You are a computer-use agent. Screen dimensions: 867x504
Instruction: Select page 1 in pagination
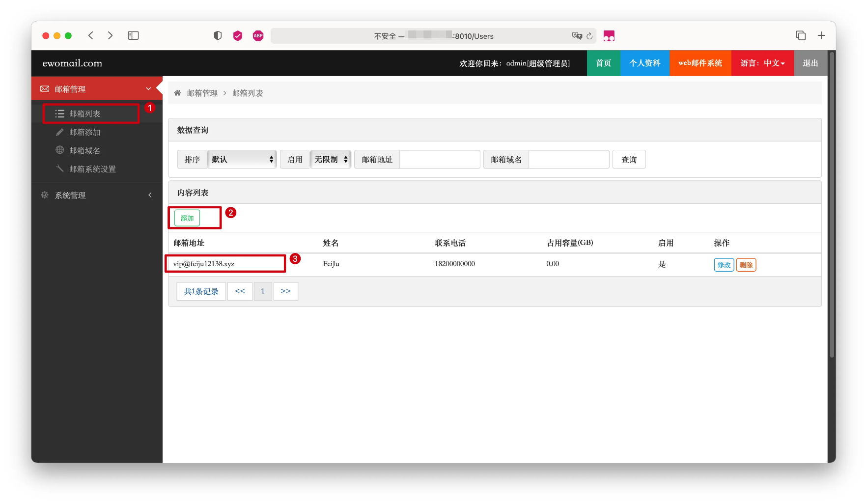click(263, 291)
